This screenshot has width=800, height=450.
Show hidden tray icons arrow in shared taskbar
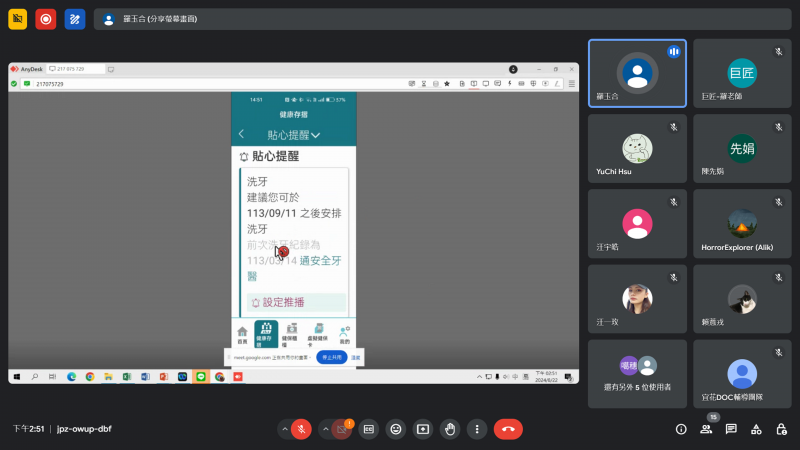(479, 377)
